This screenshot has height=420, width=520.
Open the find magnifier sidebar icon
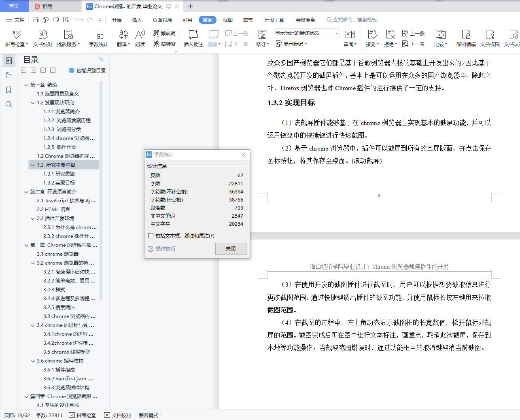tap(9, 104)
